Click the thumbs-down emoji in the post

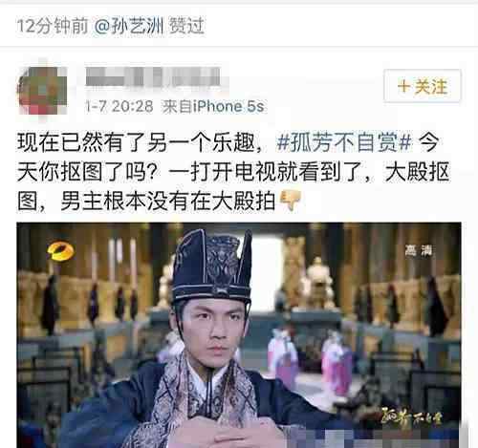pos(290,201)
